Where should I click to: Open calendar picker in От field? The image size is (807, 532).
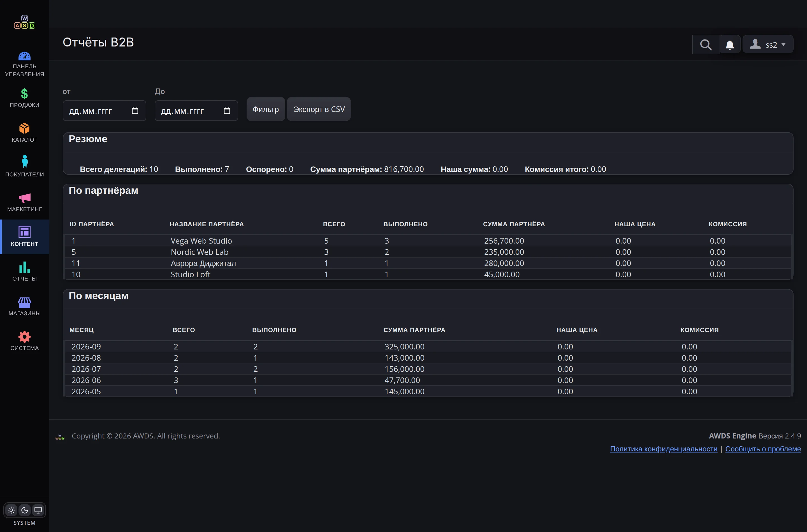135,111
